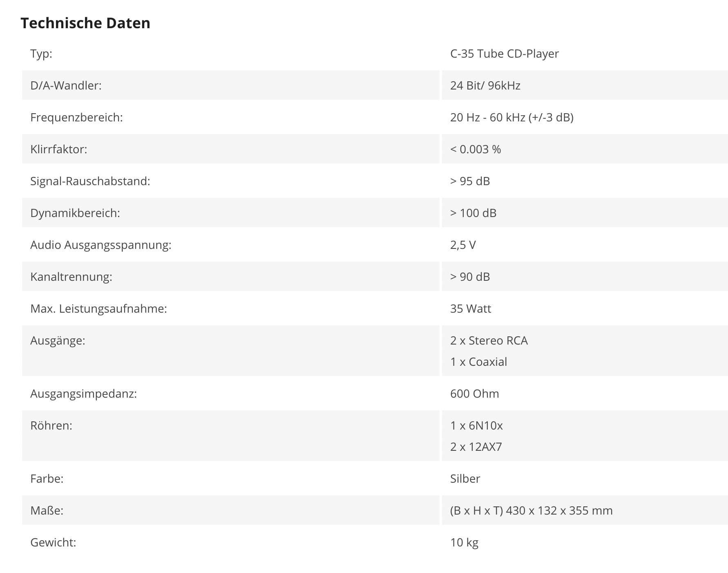Select the Klirrfaktor row label
Image resolution: width=728 pixels, height=573 pixels.
(x=59, y=149)
